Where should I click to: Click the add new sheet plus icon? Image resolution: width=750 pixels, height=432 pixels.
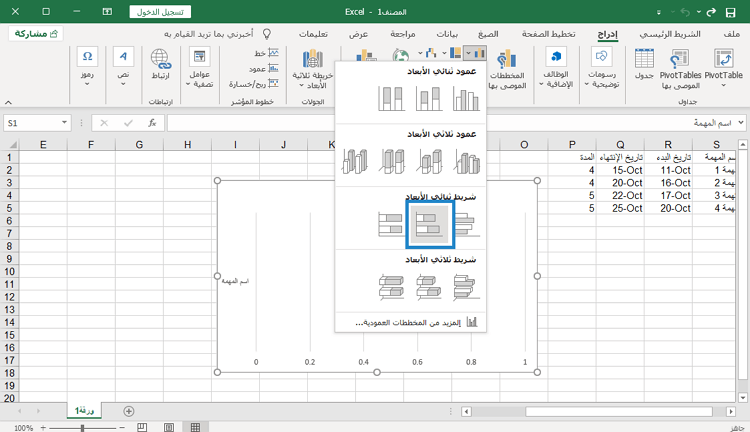point(128,411)
